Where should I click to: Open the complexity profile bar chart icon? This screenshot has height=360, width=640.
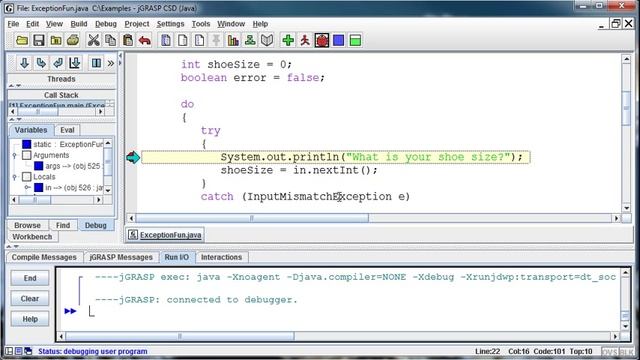(x=233, y=40)
